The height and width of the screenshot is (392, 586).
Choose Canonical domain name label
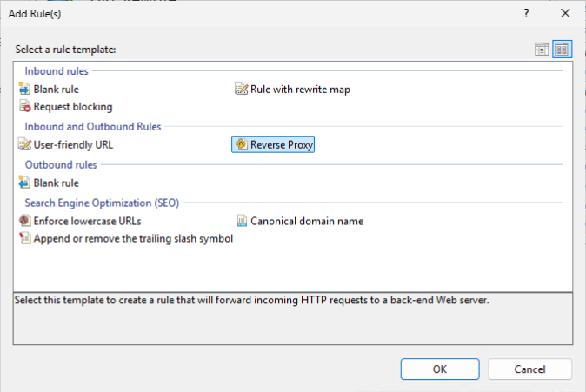[x=307, y=221]
